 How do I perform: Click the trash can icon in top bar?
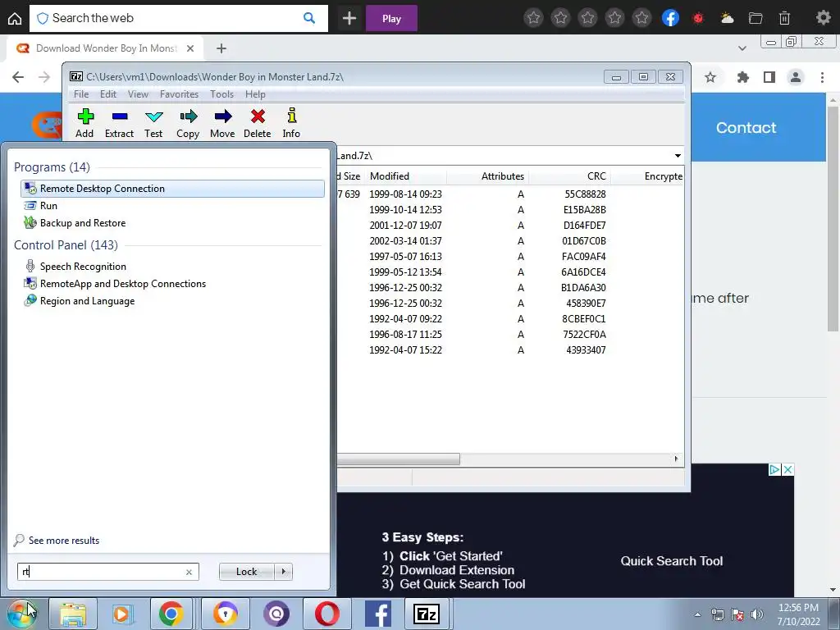784,18
